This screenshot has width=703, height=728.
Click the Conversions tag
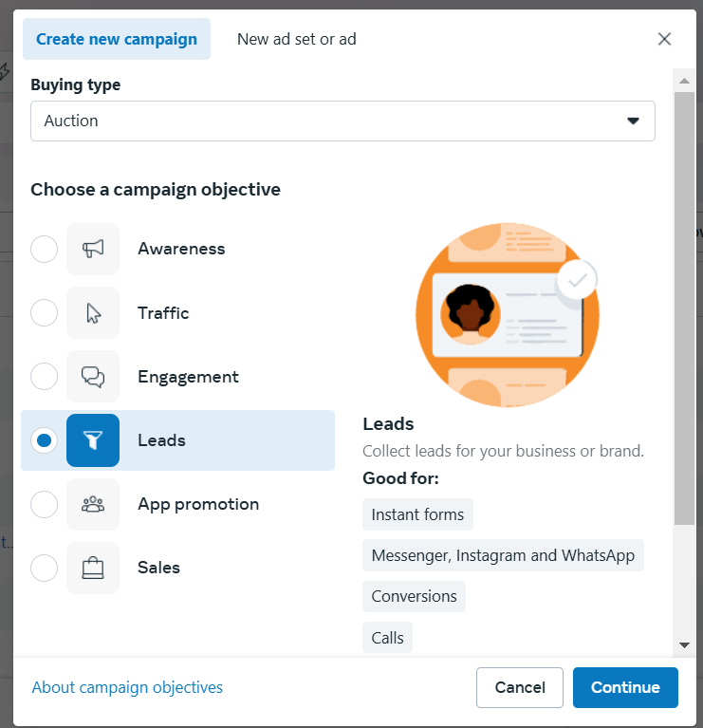(414, 596)
